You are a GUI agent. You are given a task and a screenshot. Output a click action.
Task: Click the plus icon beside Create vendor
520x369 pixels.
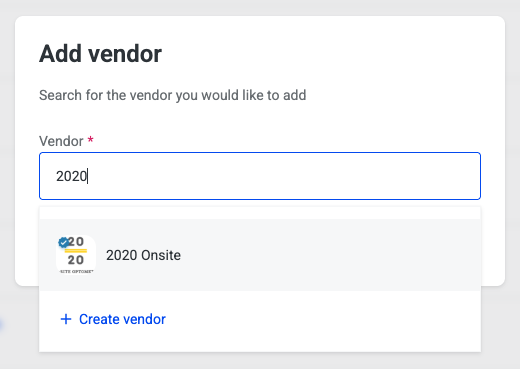66,319
